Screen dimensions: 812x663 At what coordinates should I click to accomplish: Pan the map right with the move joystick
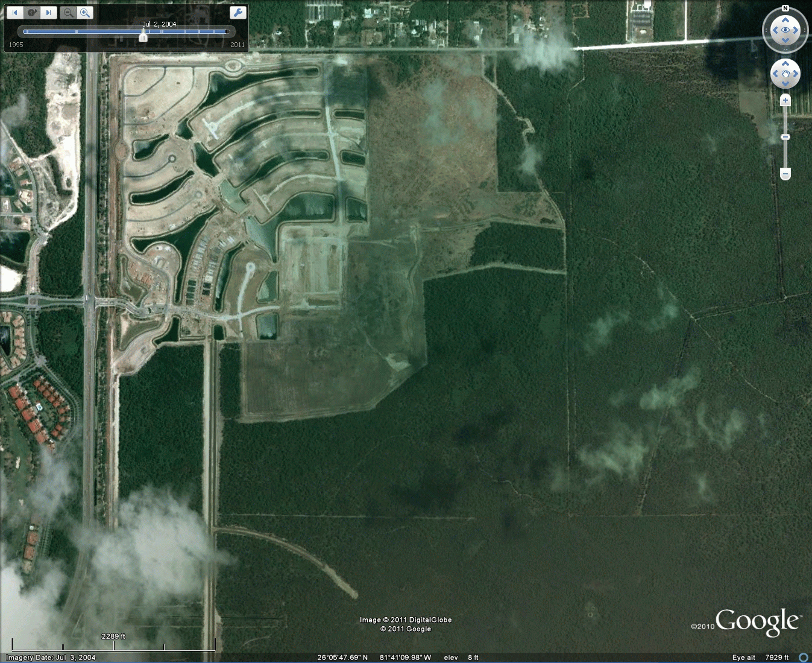tap(796, 74)
